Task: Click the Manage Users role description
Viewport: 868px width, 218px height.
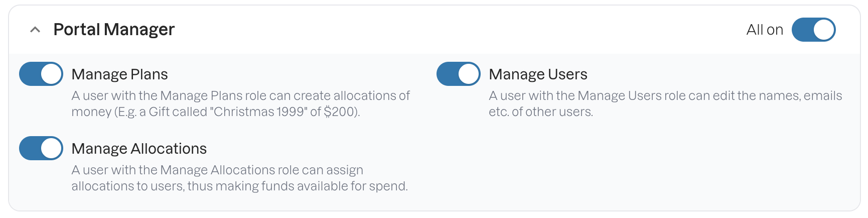Action: click(665, 103)
